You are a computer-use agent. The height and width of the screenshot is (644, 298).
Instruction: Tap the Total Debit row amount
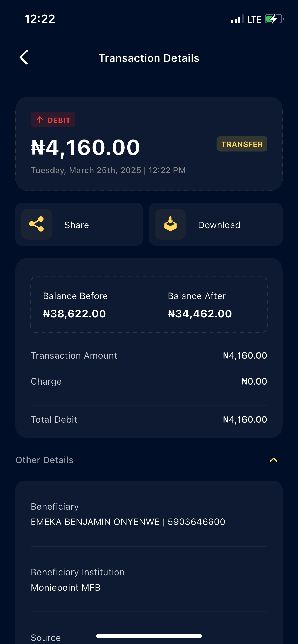click(245, 420)
